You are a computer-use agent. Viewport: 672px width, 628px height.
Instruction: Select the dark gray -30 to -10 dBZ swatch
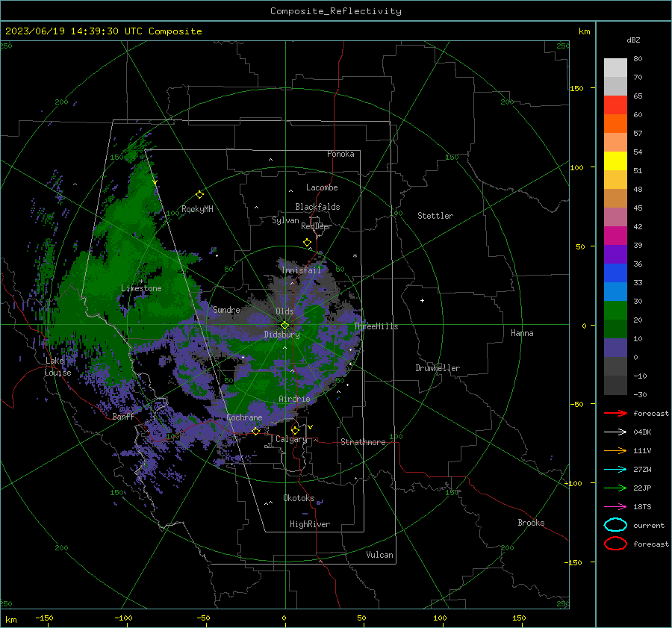(615, 385)
